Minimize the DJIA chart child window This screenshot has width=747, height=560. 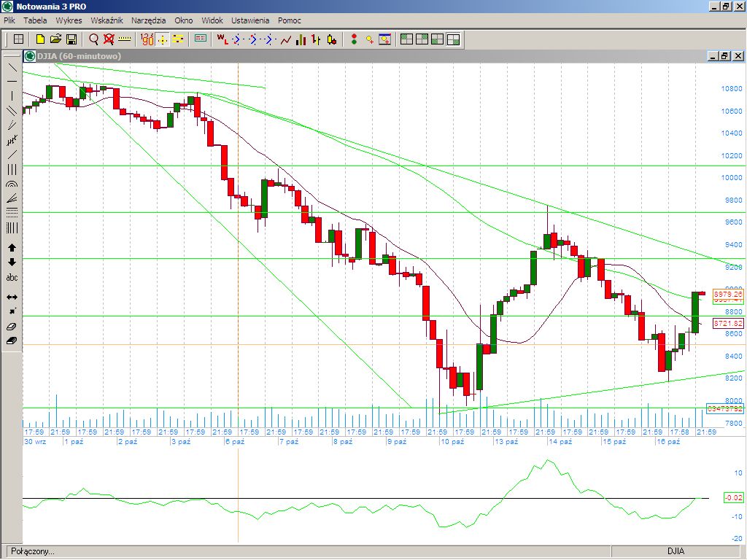[713, 56]
